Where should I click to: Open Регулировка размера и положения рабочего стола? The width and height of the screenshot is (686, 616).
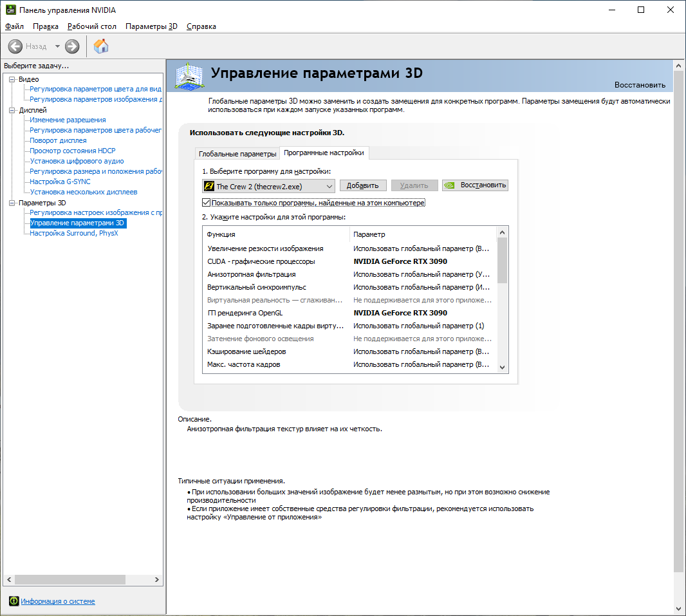(x=95, y=171)
